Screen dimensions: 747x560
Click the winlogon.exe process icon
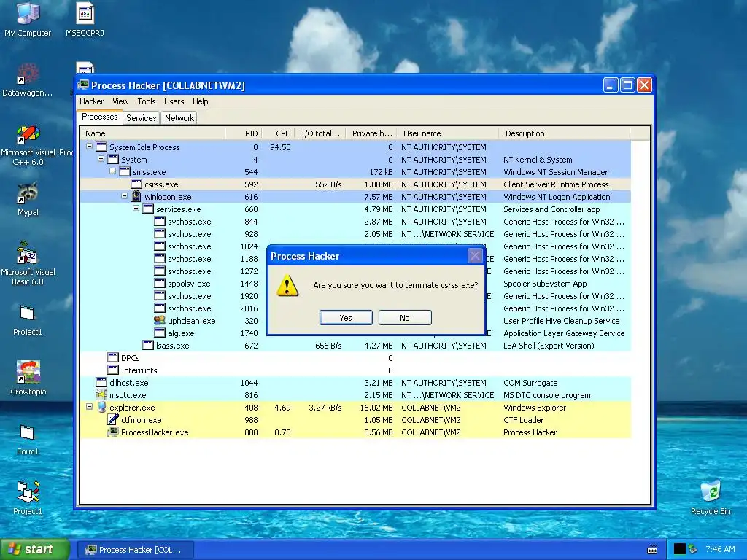click(136, 196)
